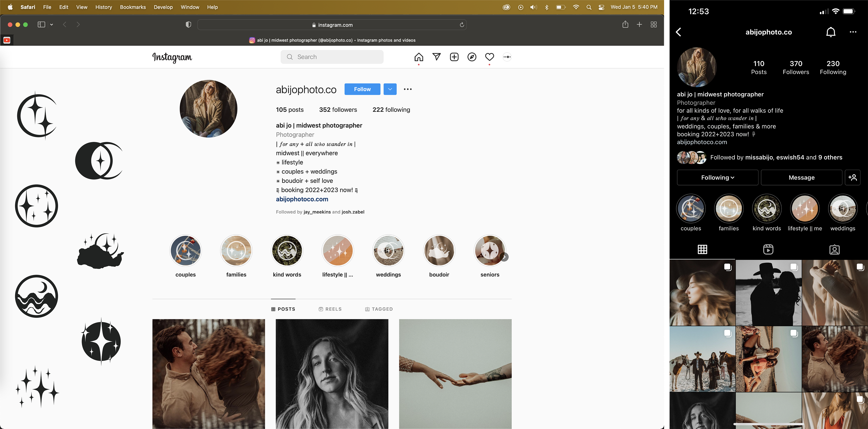Click Safari share icon
Viewport: 868px width, 429px height.
[625, 25]
